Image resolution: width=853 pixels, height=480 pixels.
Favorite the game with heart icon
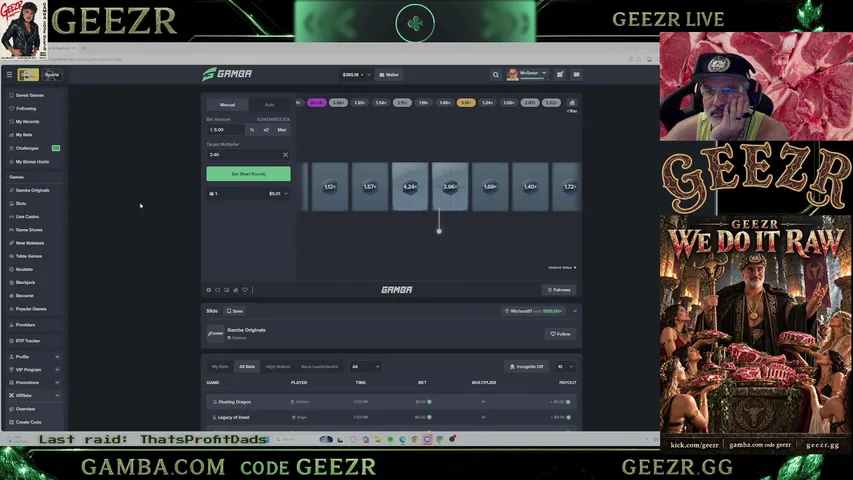pyautogui.click(x=245, y=290)
